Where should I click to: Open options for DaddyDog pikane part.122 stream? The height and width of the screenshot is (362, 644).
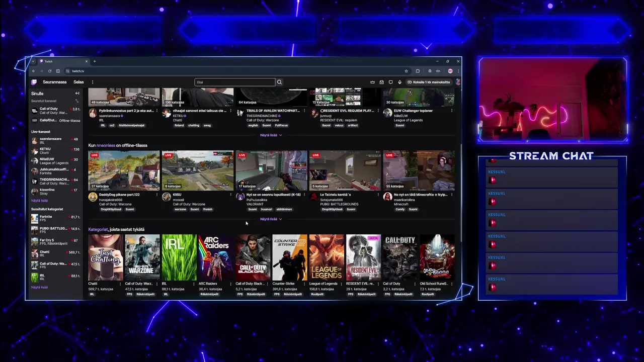[157, 195]
